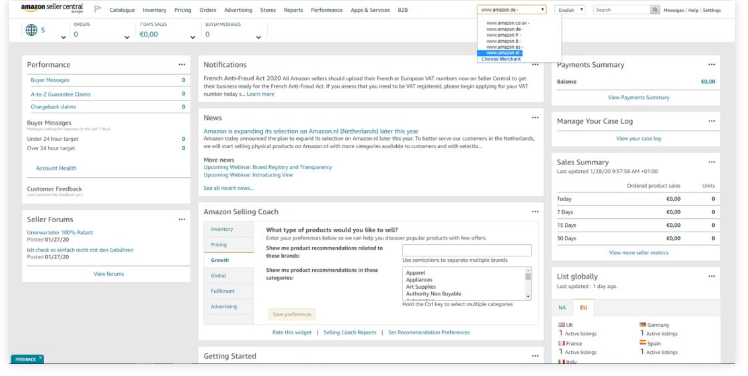
Task: Open the Orders top menu
Action: click(x=208, y=10)
